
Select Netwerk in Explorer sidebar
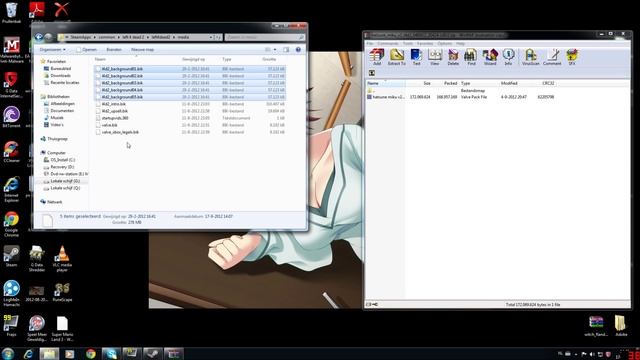tap(54, 202)
